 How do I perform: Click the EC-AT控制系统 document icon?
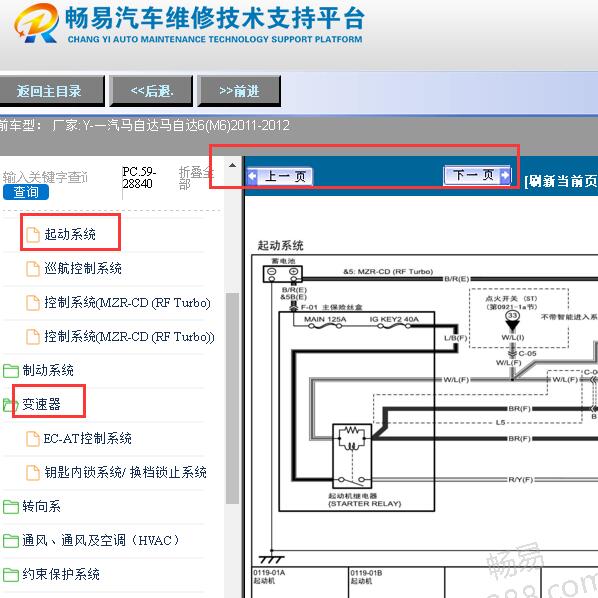tap(33, 439)
